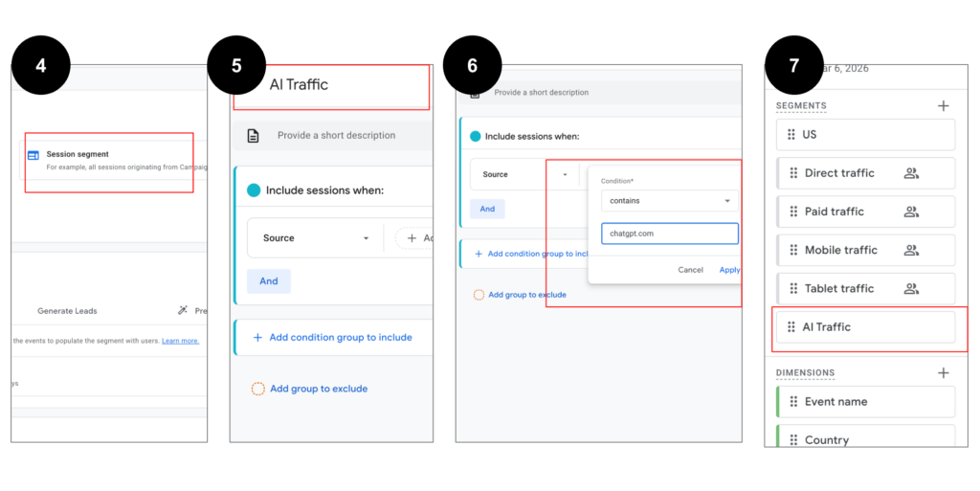Select the Direct traffic segment

coord(865,173)
